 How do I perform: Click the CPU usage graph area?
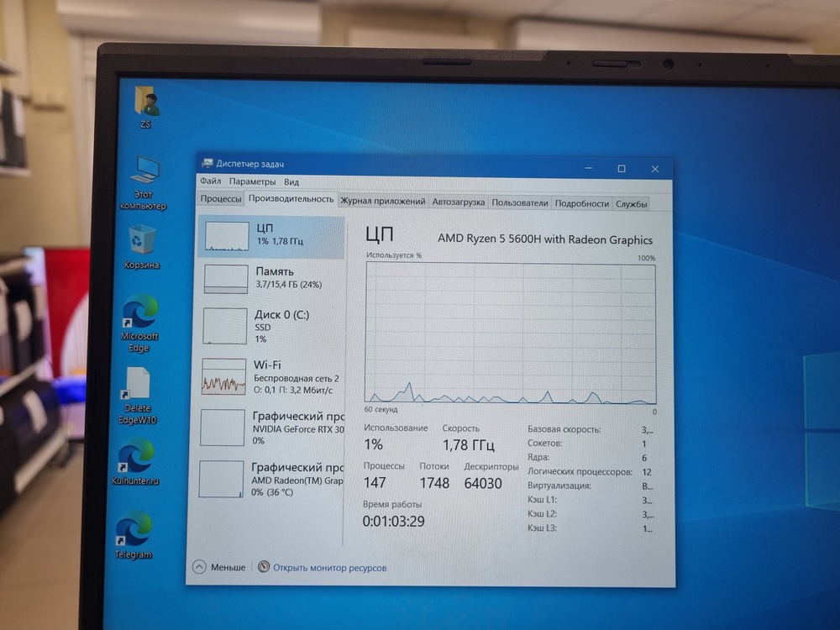pyautogui.click(x=511, y=333)
